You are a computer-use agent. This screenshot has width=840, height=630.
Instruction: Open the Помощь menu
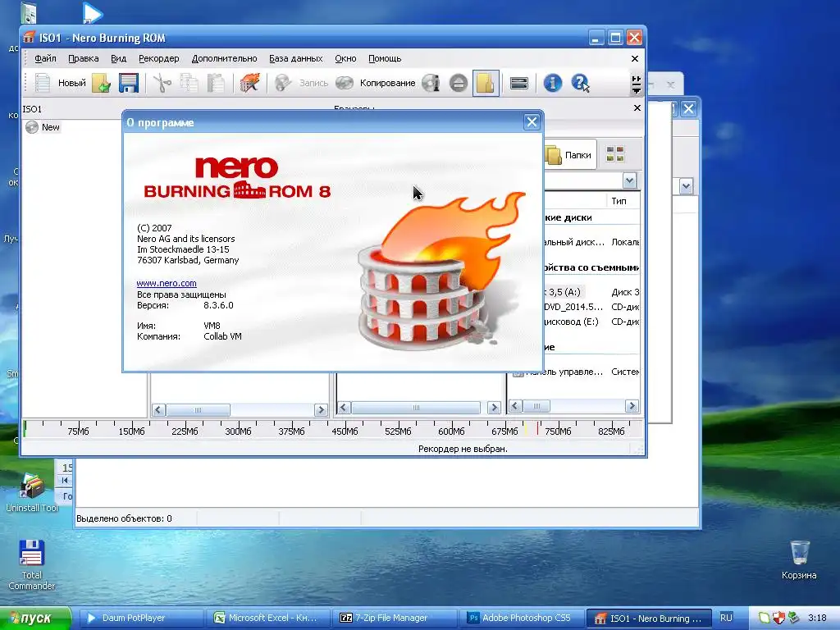(x=385, y=58)
